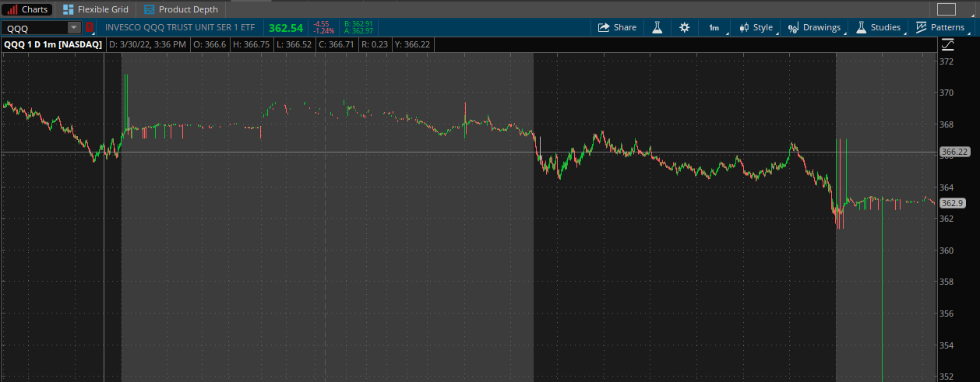Click the 362.9 last price bubble
This screenshot has width=980, height=382.
coord(952,203)
